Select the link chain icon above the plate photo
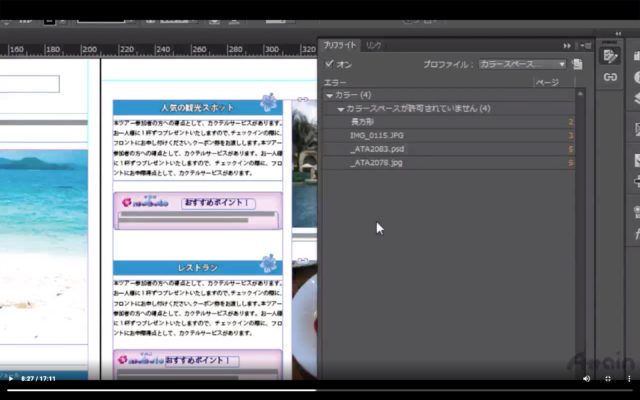 [302, 260]
